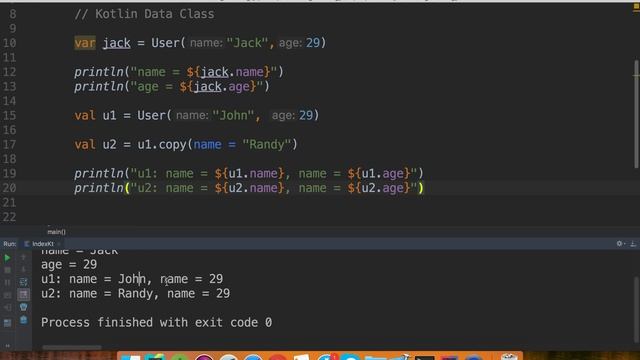Click the main() breadcrumb
640x360 pixels.
click(x=56, y=232)
